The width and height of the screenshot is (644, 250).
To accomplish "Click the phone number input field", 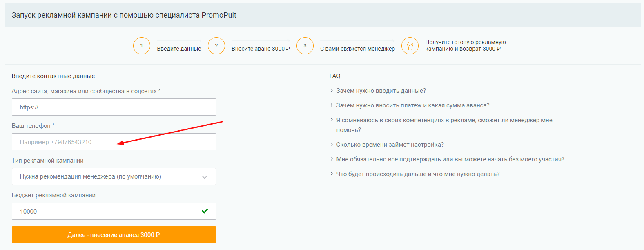I will coord(114,141).
